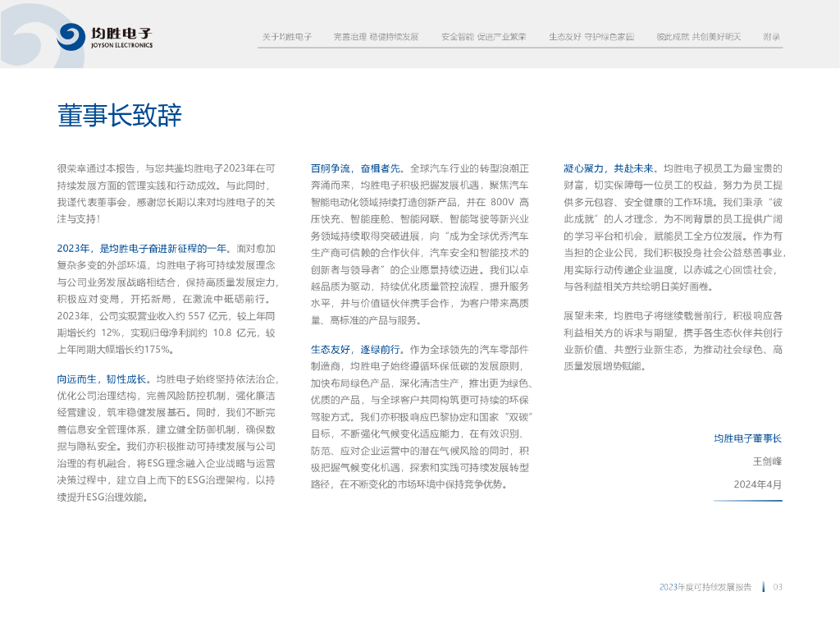Click the 均胜电子 company name text in logo

(121, 33)
